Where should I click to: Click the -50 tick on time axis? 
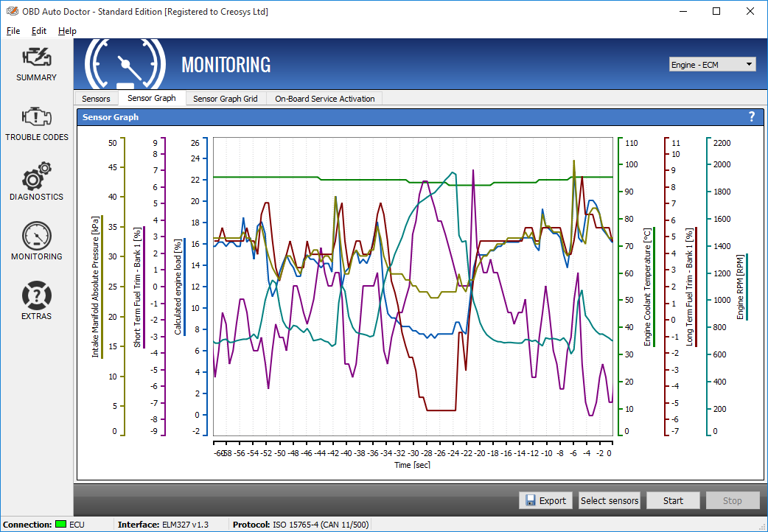click(279, 454)
